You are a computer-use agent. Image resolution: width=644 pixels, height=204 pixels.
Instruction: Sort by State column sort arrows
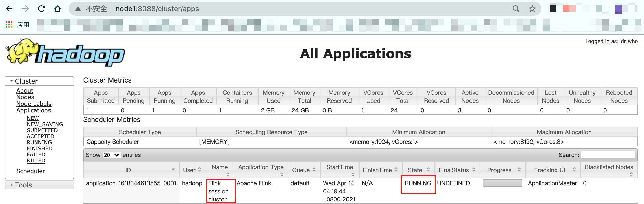[428, 170]
